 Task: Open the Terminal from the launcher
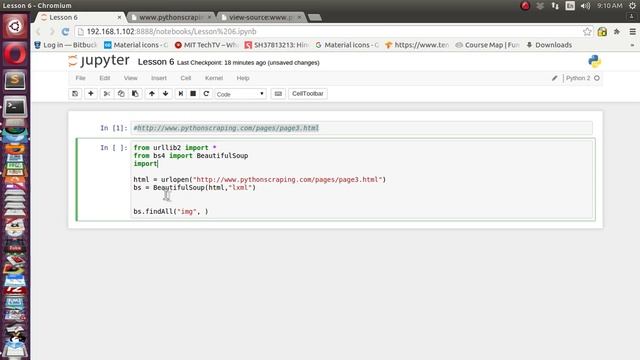coord(15,107)
